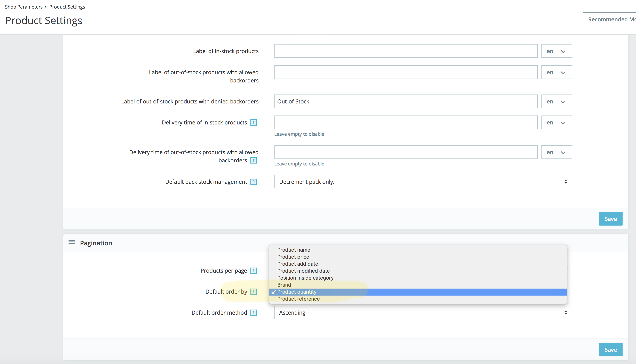Open help for Default pack stock management
636x364 pixels.
(254, 182)
